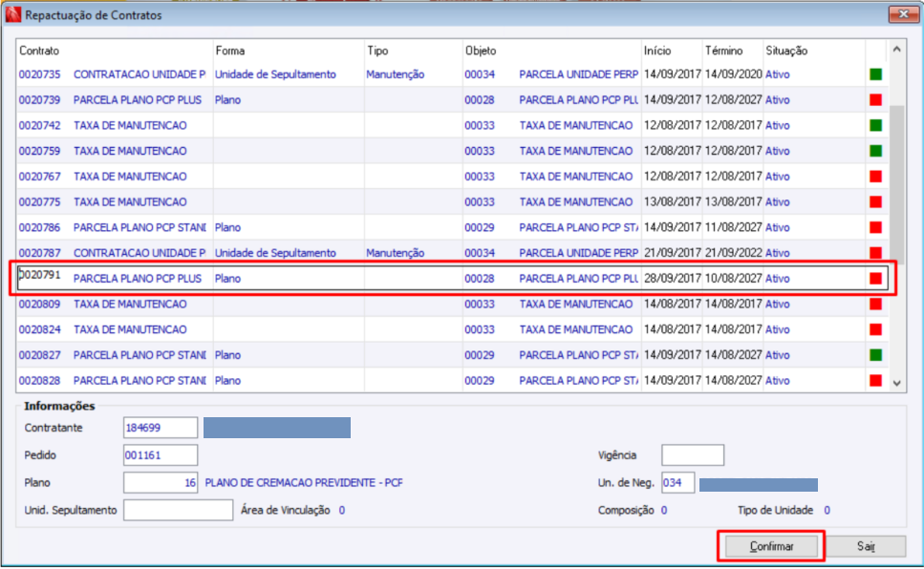Click the Un. de Neg. field with 034
The image size is (924, 569).
[x=677, y=483]
